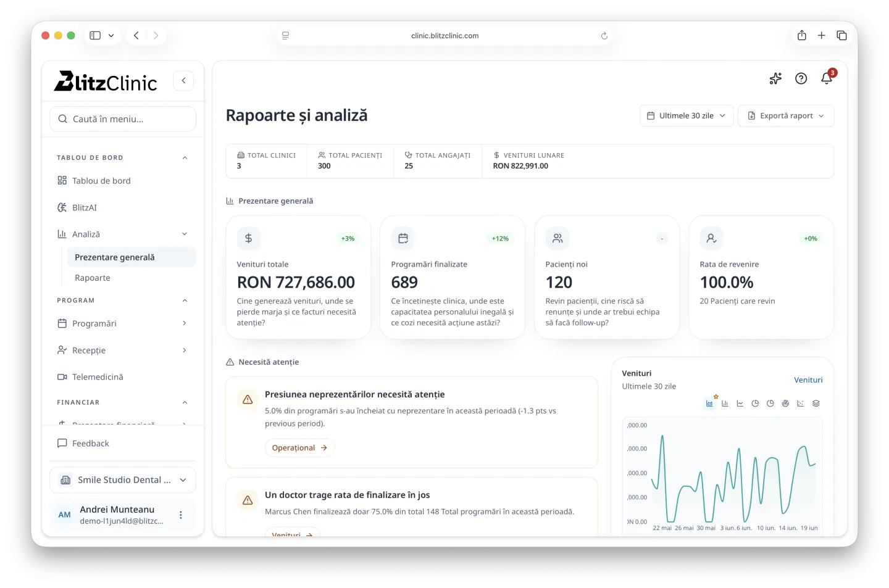Click the warning icon beside Un doctor trage rata
This screenshot has width=889, height=588.
coord(248,500)
